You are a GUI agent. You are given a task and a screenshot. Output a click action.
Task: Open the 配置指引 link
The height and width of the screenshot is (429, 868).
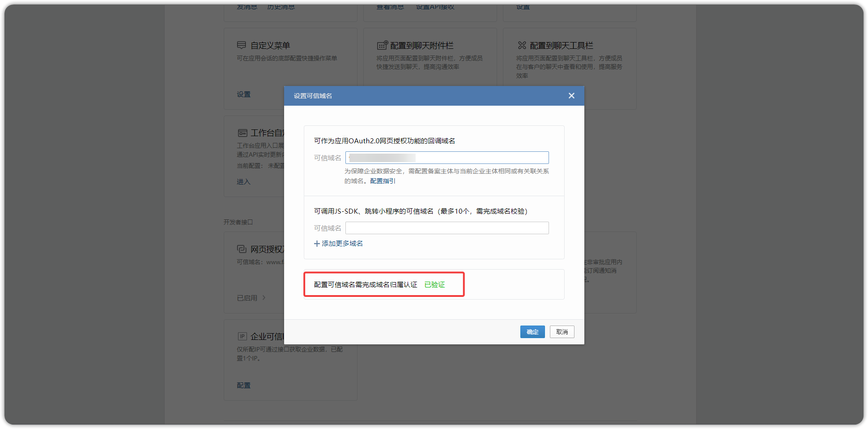(x=383, y=181)
